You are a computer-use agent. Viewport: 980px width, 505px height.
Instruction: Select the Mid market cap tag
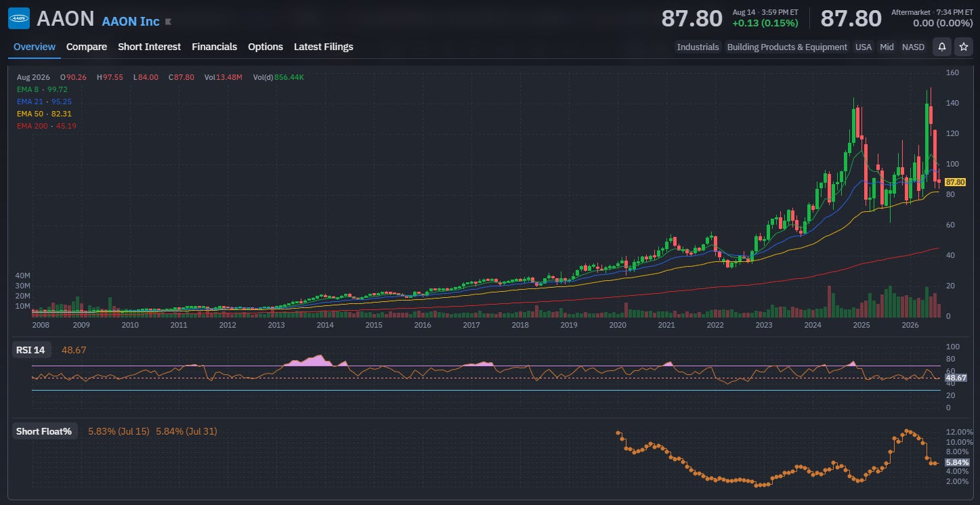point(887,47)
